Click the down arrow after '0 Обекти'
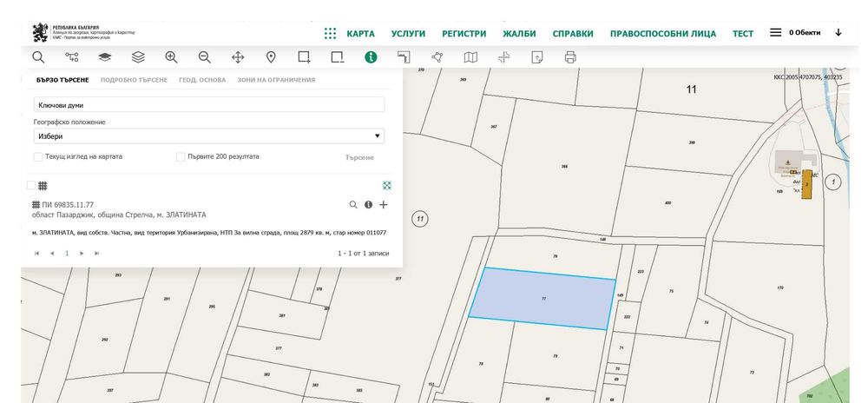 point(838,33)
